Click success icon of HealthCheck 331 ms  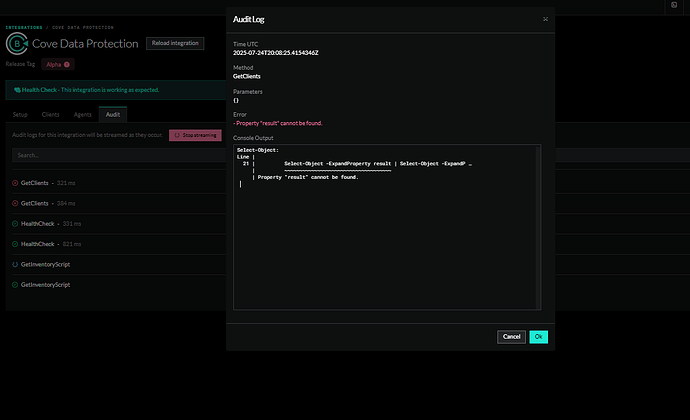[15, 224]
